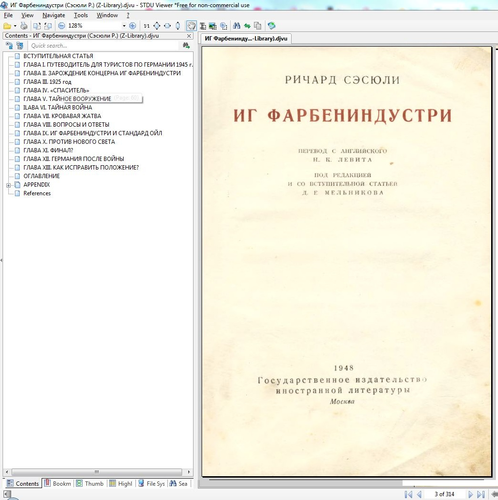Go to the previous page
This screenshot has height=500, width=498.
coord(420,494)
